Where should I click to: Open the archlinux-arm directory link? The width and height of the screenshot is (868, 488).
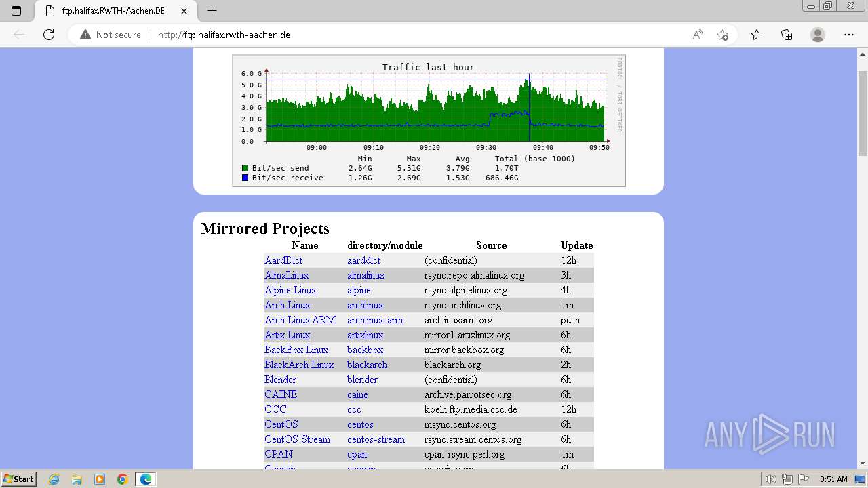pyautogui.click(x=375, y=320)
